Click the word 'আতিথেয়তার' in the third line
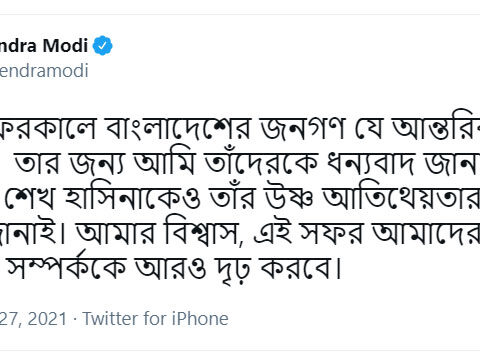The width and height of the screenshot is (480, 363). pos(401,198)
